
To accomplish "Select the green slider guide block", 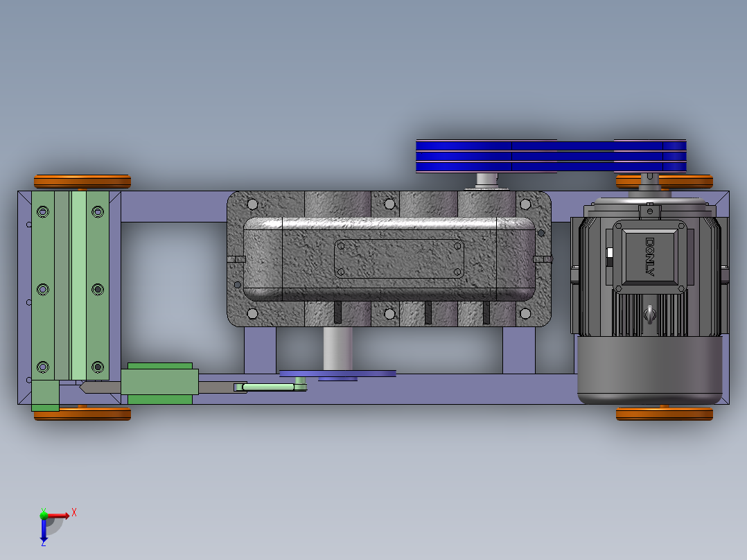I will click(159, 383).
